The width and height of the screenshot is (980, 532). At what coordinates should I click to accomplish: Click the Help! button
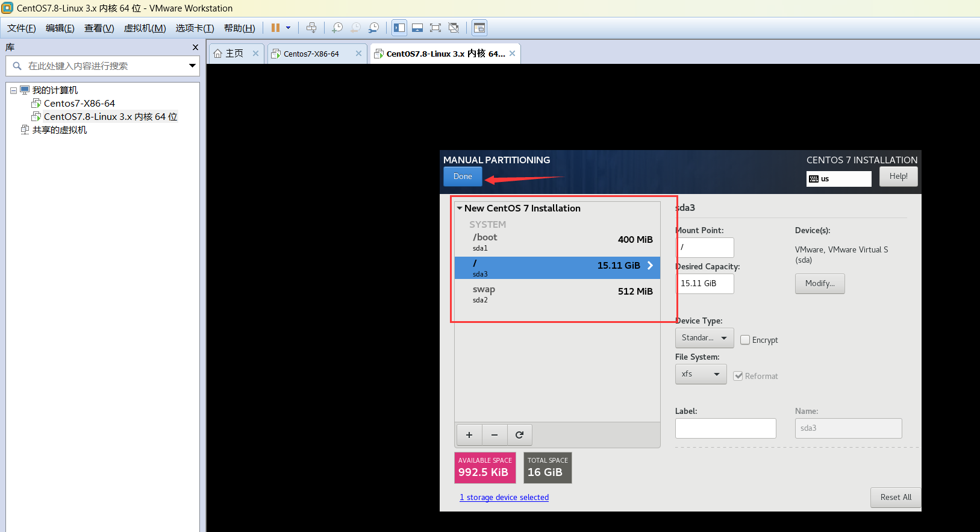point(898,177)
